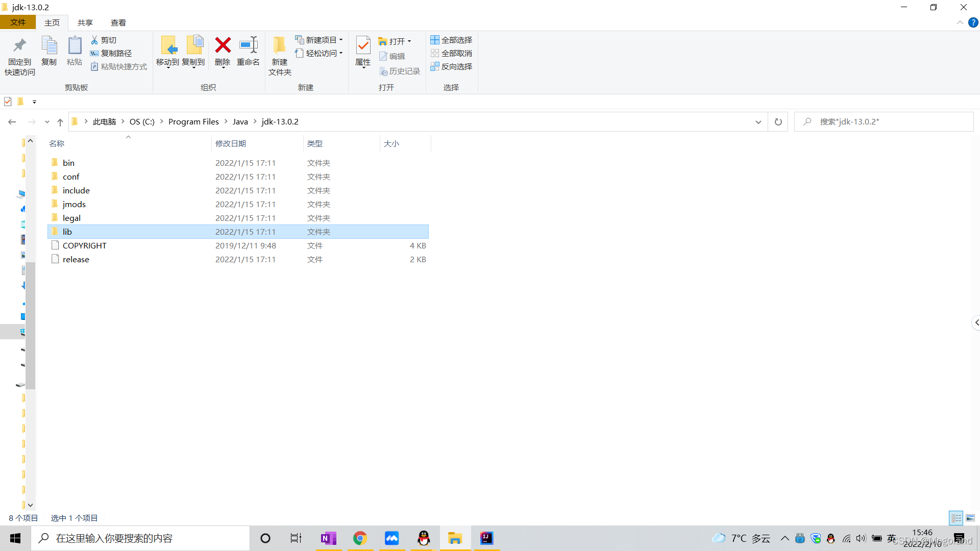Switch to the Share ribbon tab
This screenshot has width=980, height=551.
click(85, 22)
